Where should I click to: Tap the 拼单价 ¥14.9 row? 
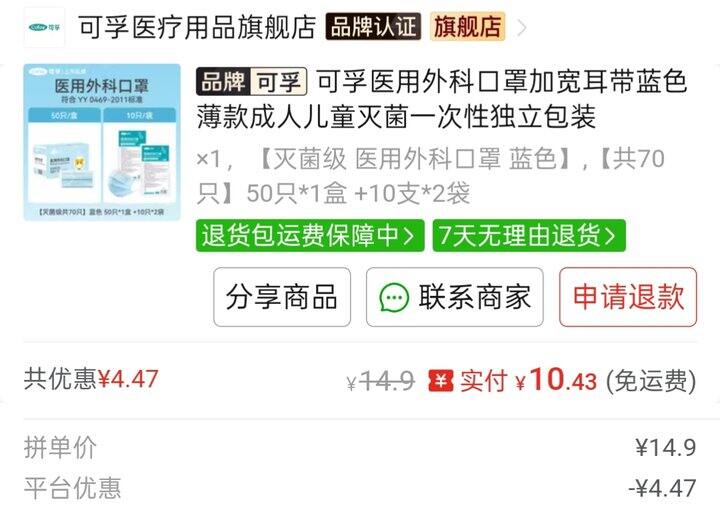[360, 447]
